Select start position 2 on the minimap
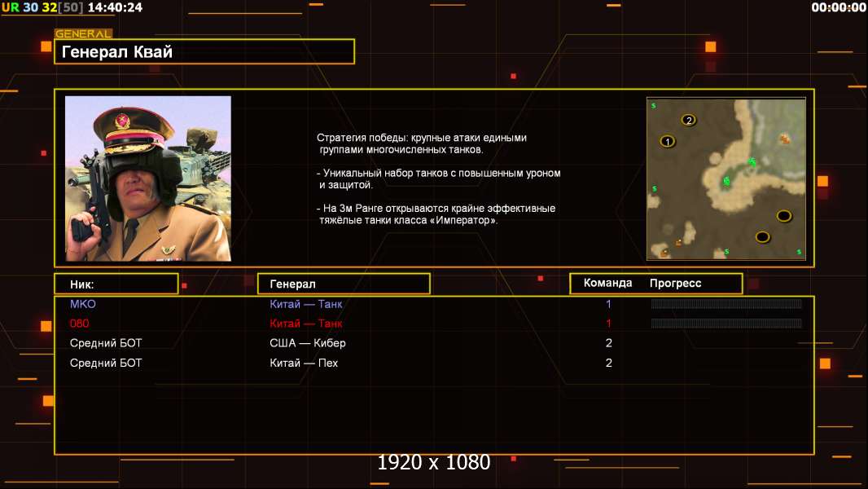The image size is (868, 489). (x=689, y=120)
